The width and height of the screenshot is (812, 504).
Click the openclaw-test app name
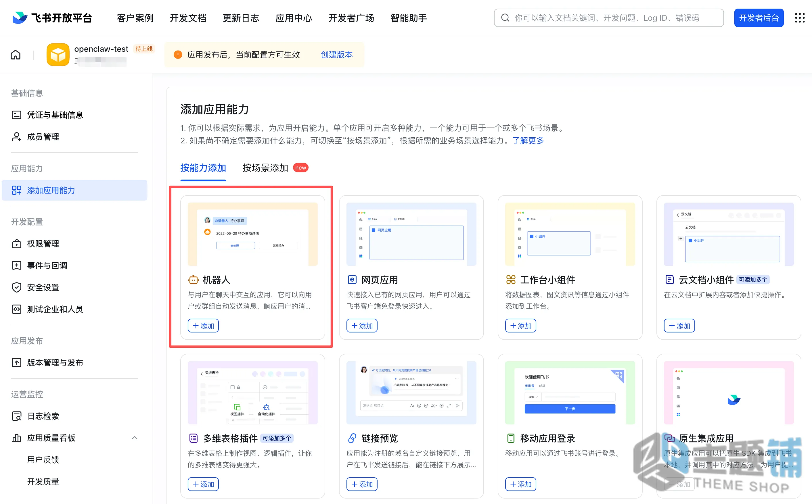[101, 49]
